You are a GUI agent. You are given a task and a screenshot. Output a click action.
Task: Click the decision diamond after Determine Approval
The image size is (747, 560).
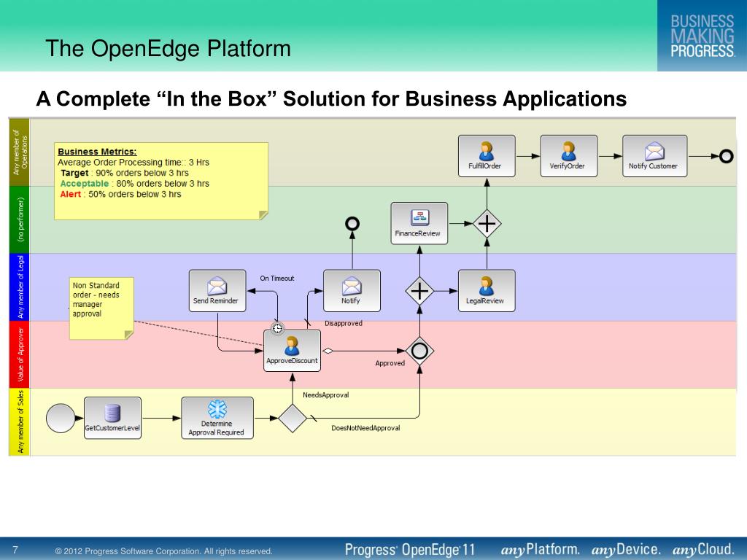point(292,418)
